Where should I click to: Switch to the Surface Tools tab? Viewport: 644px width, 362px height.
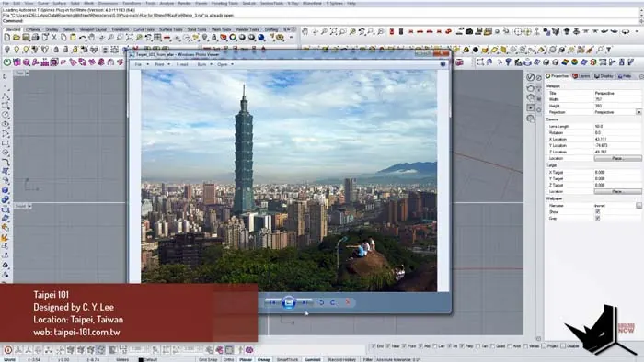pyautogui.click(x=170, y=29)
